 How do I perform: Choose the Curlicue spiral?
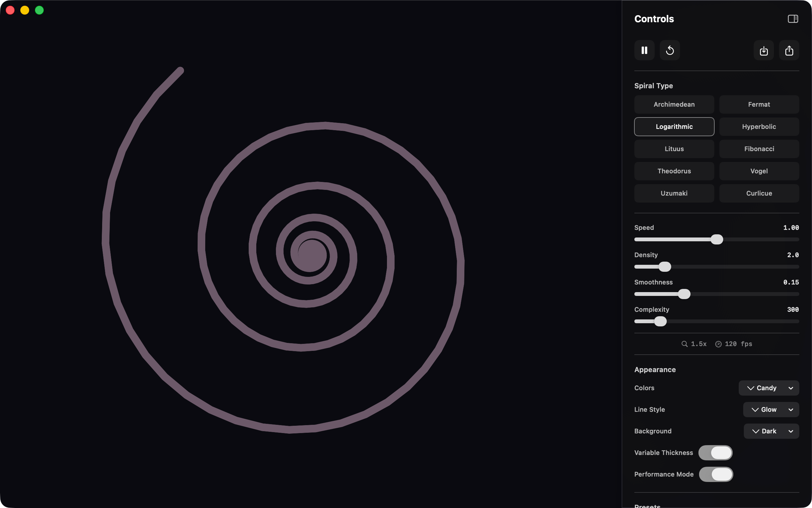[759, 193]
